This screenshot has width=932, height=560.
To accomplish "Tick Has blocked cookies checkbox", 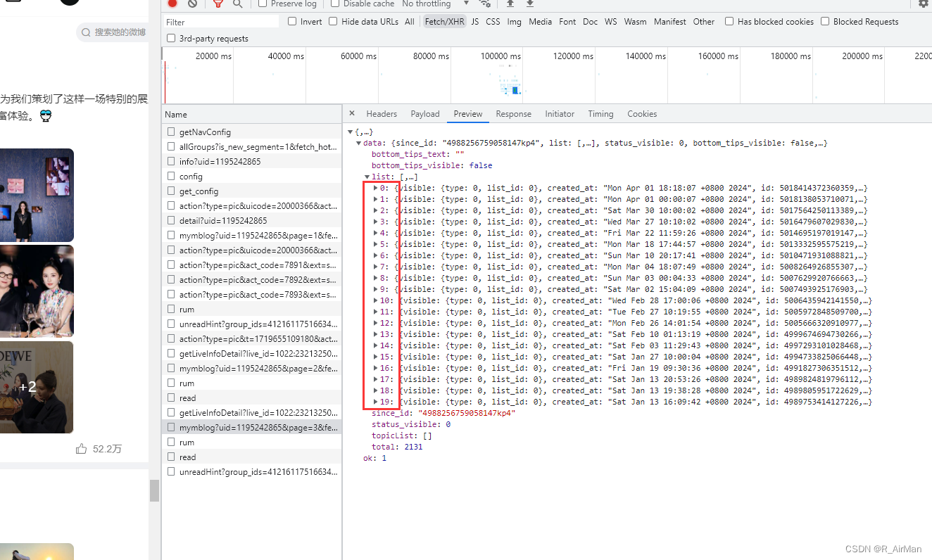I will click(x=729, y=22).
